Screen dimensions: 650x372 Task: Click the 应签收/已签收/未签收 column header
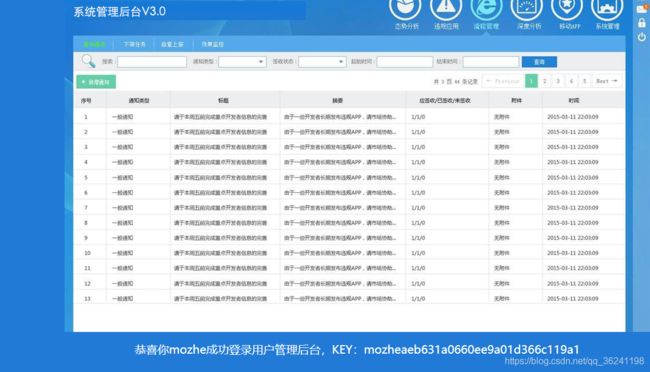(445, 100)
